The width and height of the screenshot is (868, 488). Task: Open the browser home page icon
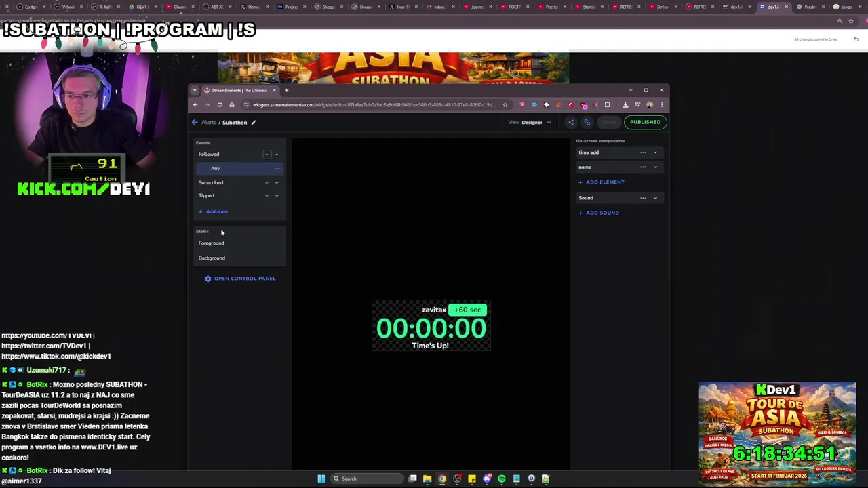(x=232, y=105)
